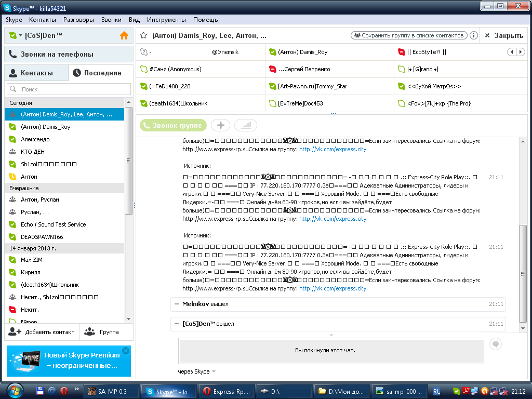Open the Контакты menu
This screenshot has height=399, width=532.
pyautogui.click(x=43, y=20)
